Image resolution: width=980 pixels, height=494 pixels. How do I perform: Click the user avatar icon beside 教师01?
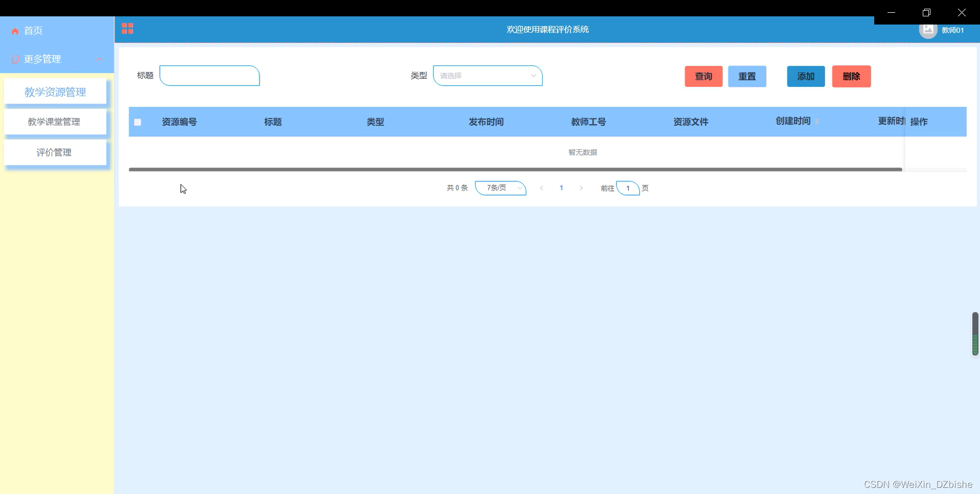point(928,30)
